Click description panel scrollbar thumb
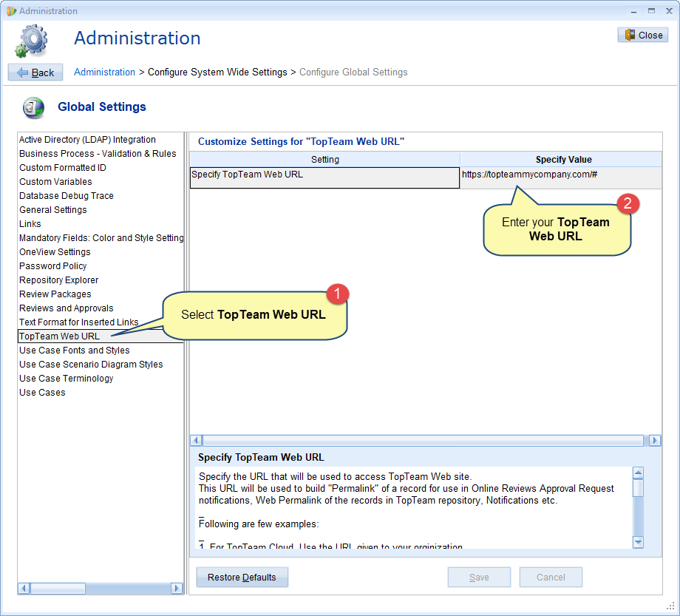680x616 pixels. 638,487
